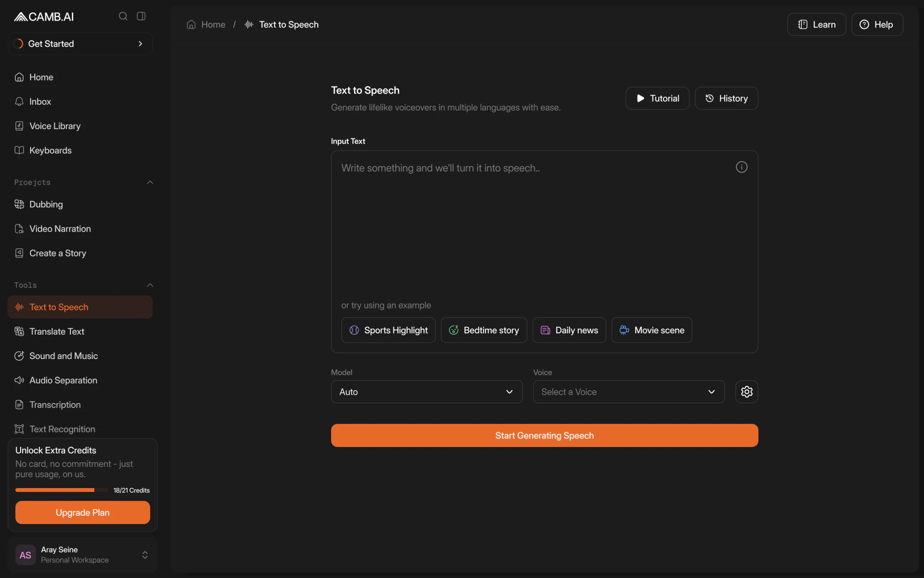This screenshot has width=924, height=578.
Task: Choose the Daily news example
Action: point(569,330)
